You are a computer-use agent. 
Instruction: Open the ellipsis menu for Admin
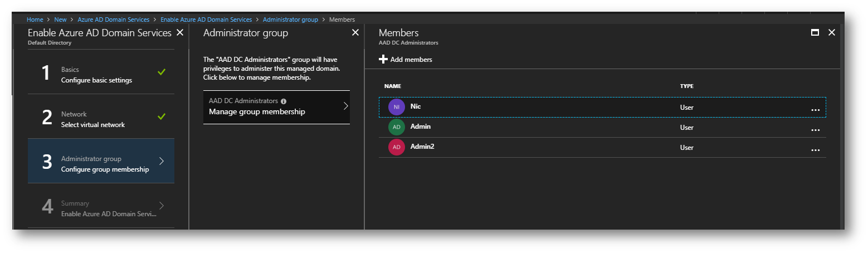815,130
